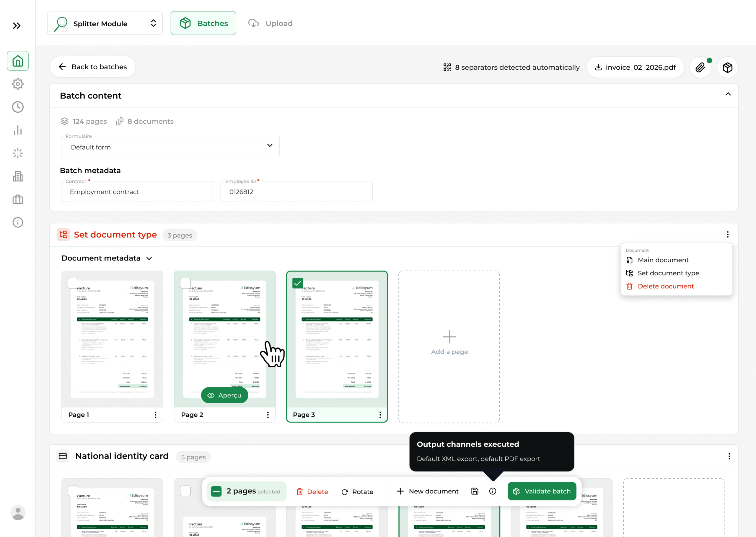
Task: Open the attachments paperclip icon
Action: [700, 67]
